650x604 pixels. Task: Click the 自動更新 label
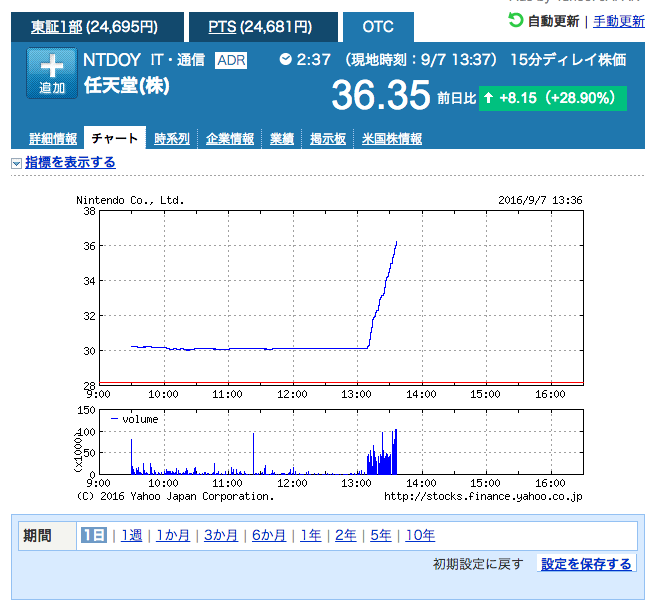click(553, 21)
